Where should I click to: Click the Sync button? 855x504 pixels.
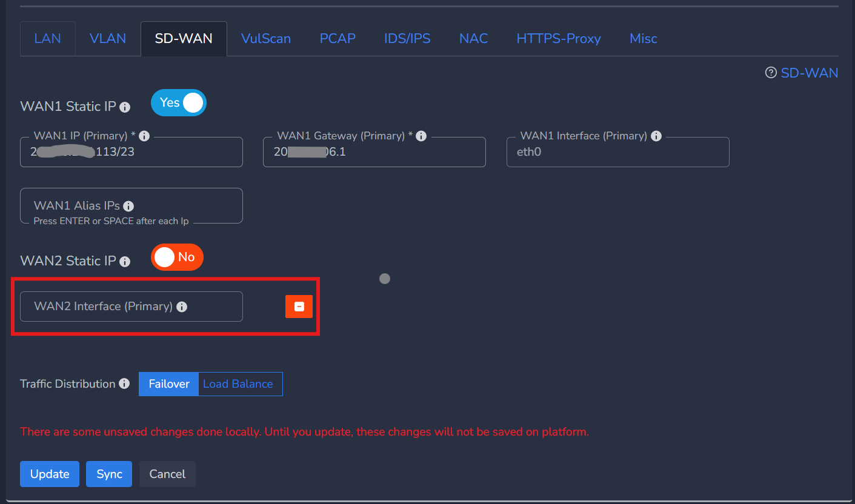coord(110,474)
